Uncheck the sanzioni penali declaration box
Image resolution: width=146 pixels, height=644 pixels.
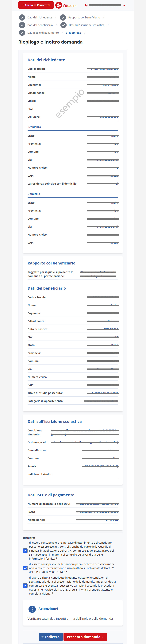click(x=25, y=568)
